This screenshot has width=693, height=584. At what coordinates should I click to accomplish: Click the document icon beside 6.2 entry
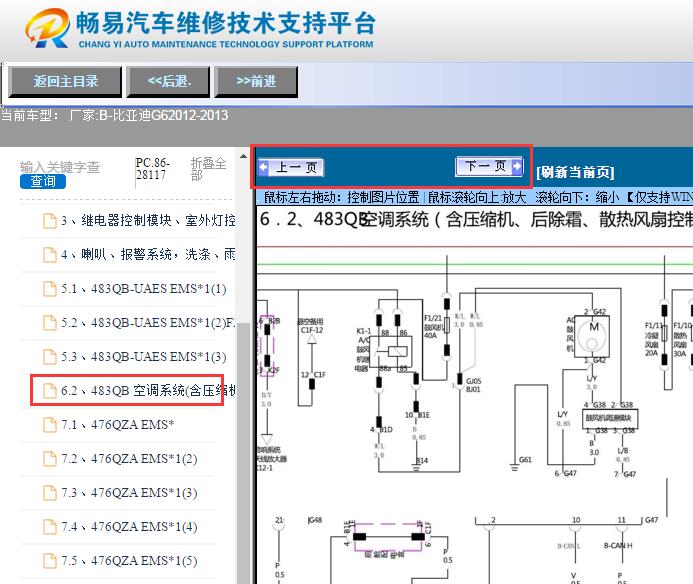coord(50,391)
